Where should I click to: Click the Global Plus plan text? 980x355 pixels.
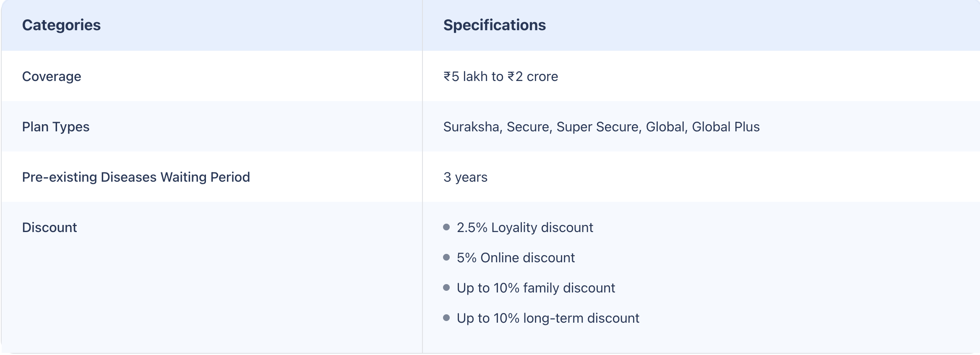pyautogui.click(x=726, y=127)
